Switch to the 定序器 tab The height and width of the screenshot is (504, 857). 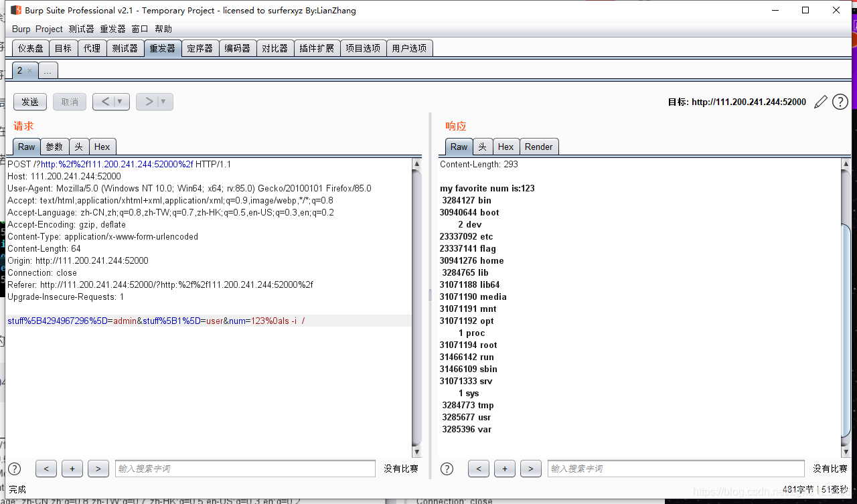(200, 48)
